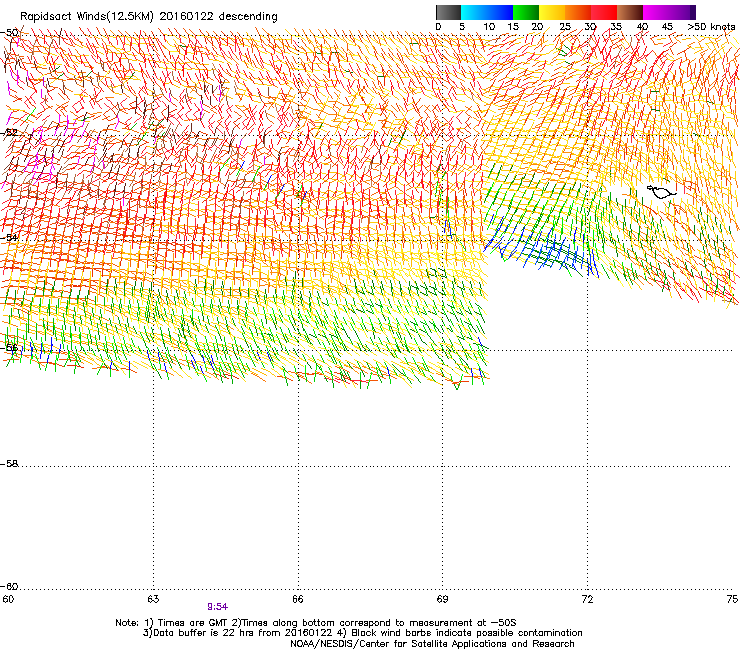Click the 'Data buffer is 22 hrs' note line
This screenshot has height=650, width=740.
coord(362,633)
